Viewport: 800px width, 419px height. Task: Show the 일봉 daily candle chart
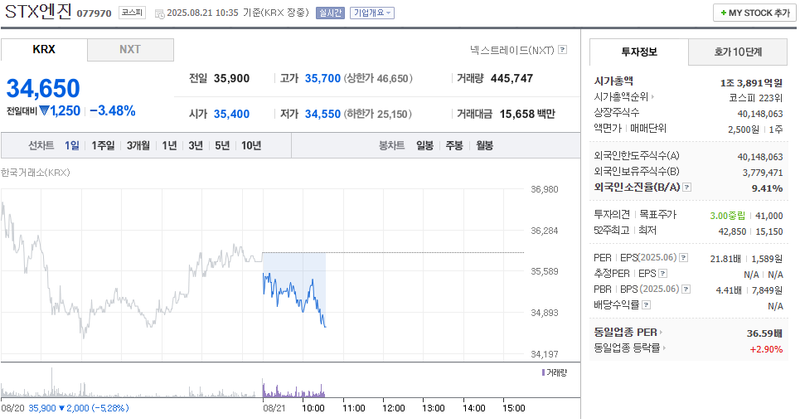[x=425, y=145]
